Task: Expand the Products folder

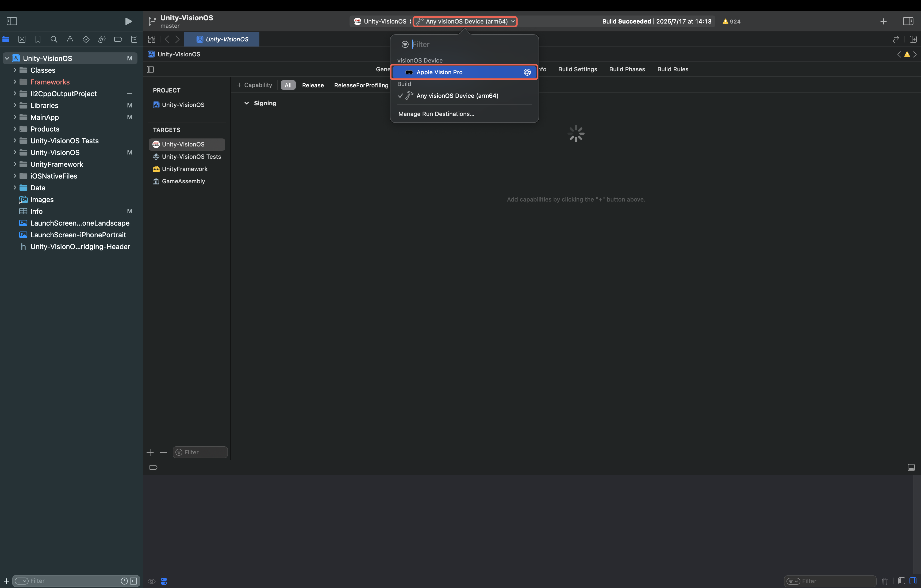Action: (x=14, y=129)
